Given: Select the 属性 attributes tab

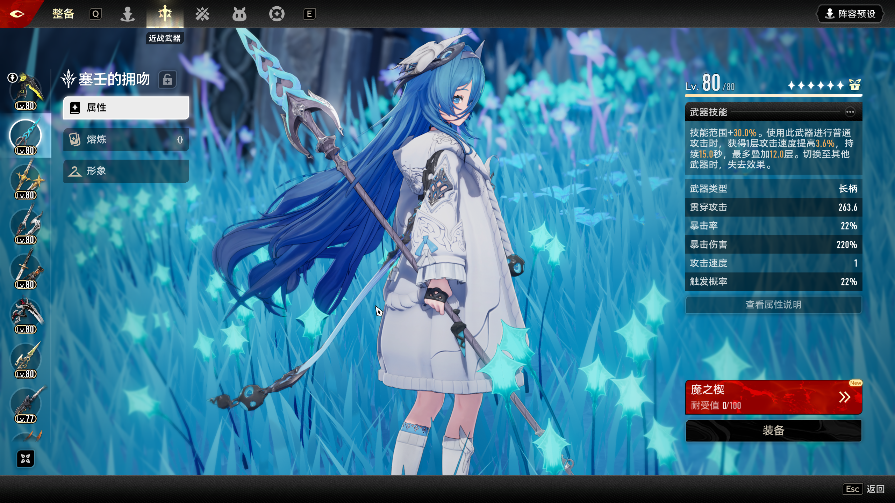Looking at the screenshot, I should click(x=126, y=107).
